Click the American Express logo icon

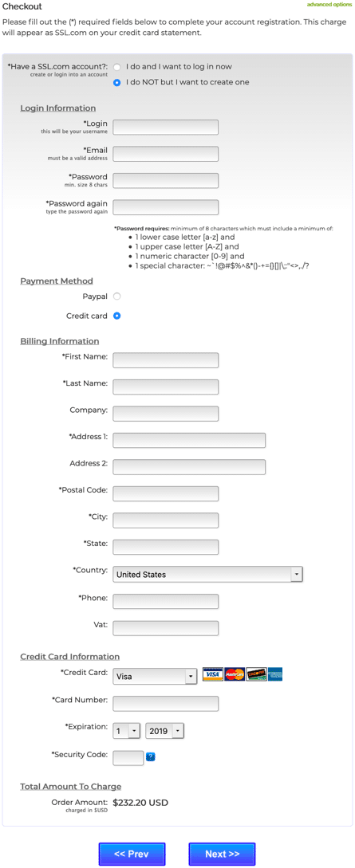point(275,674)
